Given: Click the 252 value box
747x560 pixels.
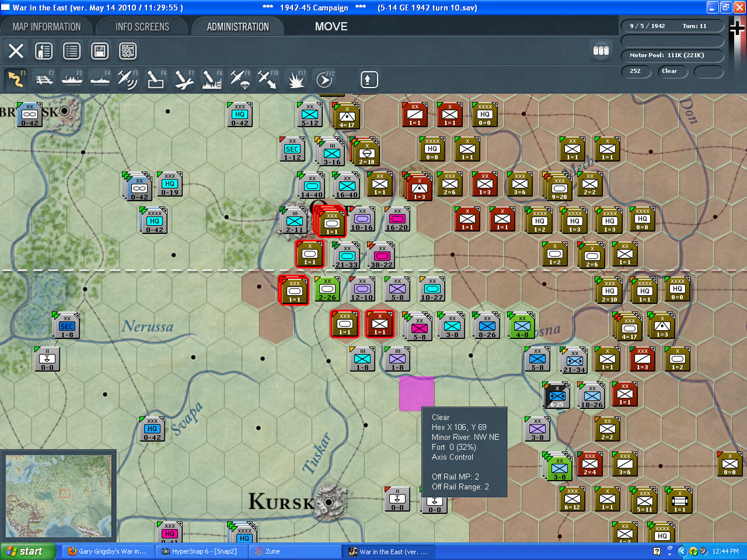Looking at the screenshot, I should coord(637,71).
